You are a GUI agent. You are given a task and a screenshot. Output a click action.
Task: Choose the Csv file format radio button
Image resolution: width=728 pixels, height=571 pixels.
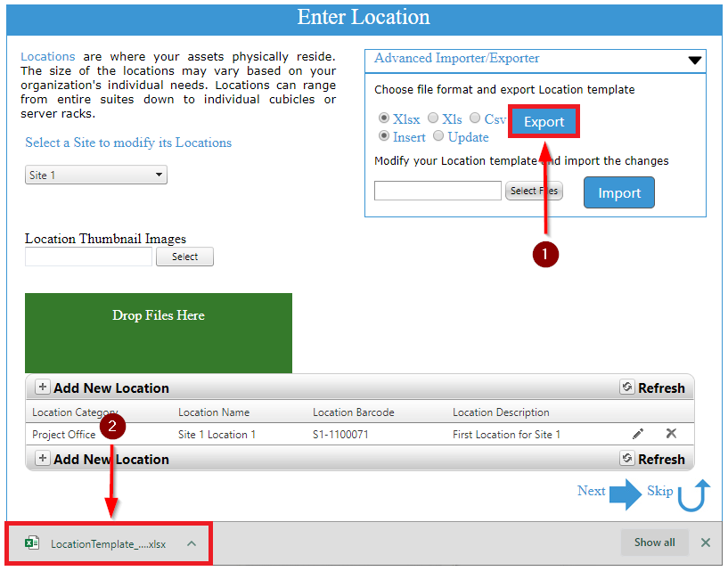click(475, 118)
